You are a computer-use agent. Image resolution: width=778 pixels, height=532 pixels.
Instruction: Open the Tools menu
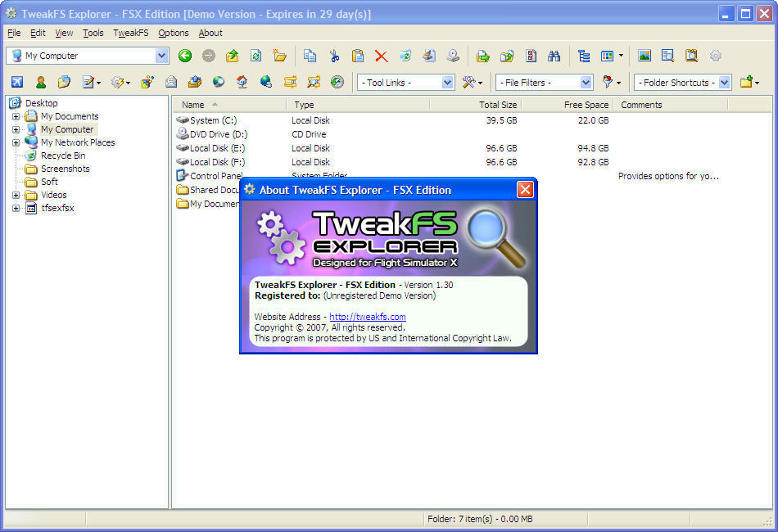tap(93, 33)
